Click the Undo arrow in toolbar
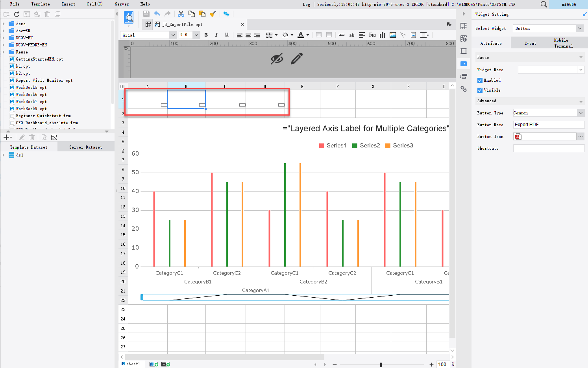The image size is (588, 368). [x=157, y=14]
